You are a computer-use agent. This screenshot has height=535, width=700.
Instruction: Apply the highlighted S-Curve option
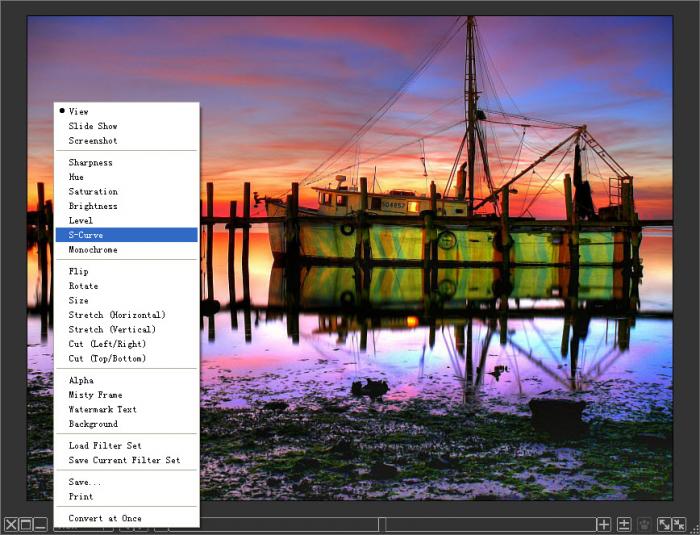pyautogui.click(x=126, y=235)
